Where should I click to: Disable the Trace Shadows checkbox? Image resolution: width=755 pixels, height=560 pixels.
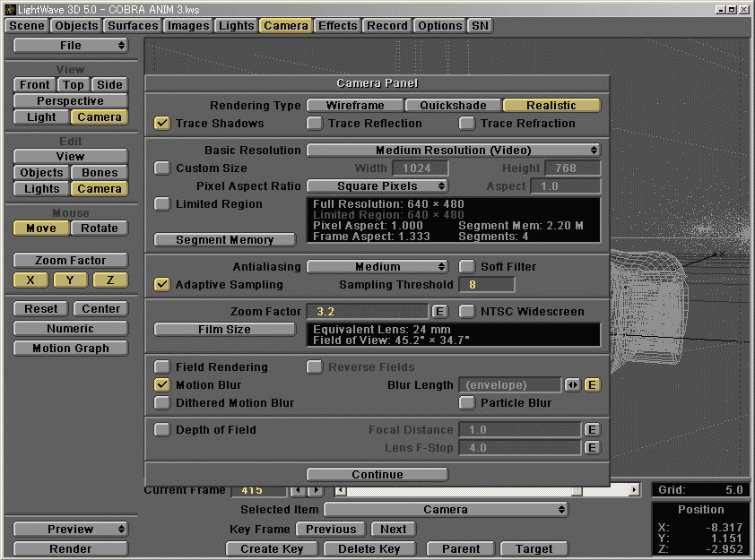tap(162, 124)
